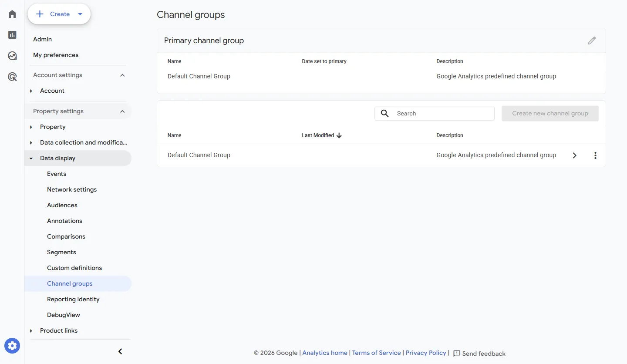Expand the Product links arrow
This screenshot has width=627, height=364.
(31, 330)
